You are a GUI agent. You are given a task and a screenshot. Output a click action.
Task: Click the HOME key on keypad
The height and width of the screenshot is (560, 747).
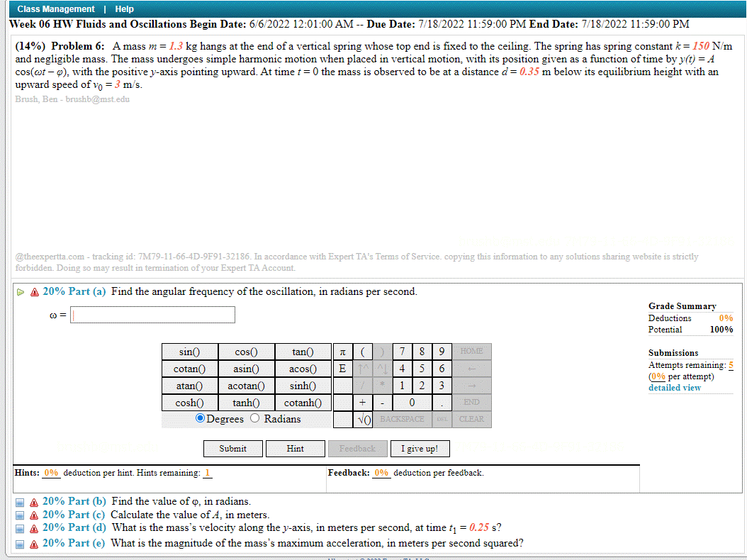[471, 352]
